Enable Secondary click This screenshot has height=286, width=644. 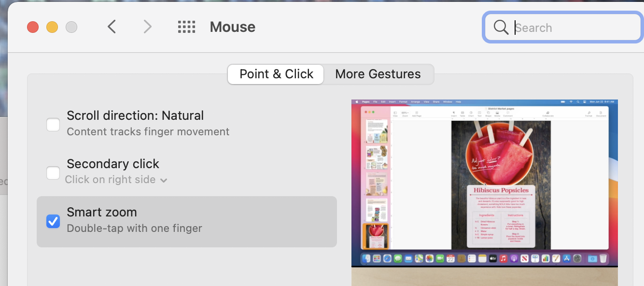click(x=53, y=172)
